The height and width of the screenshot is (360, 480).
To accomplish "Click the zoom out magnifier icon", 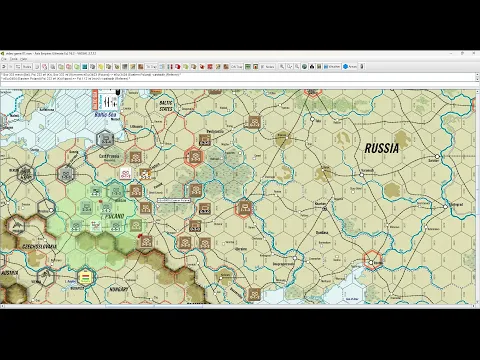I will (x=297, y=67).
